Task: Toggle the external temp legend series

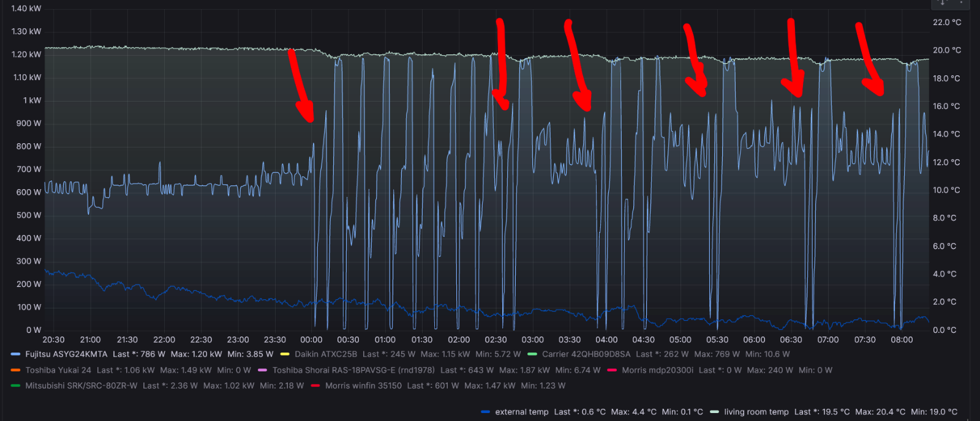Action: [x=522, y=412]
